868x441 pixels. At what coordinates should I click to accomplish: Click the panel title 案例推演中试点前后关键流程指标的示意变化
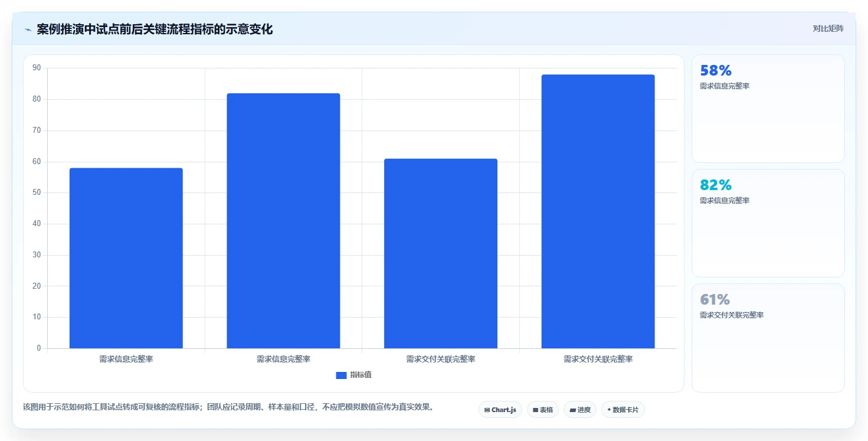pos(155,30)
